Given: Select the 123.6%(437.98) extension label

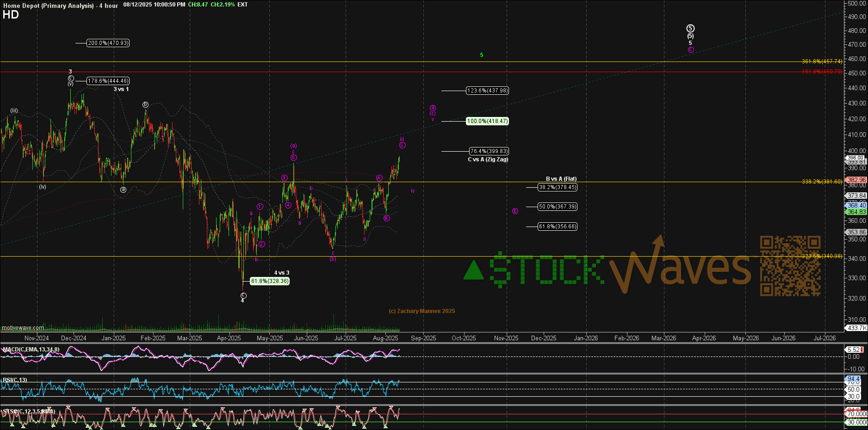Looking at the screenshot, I should click(487, 91).
